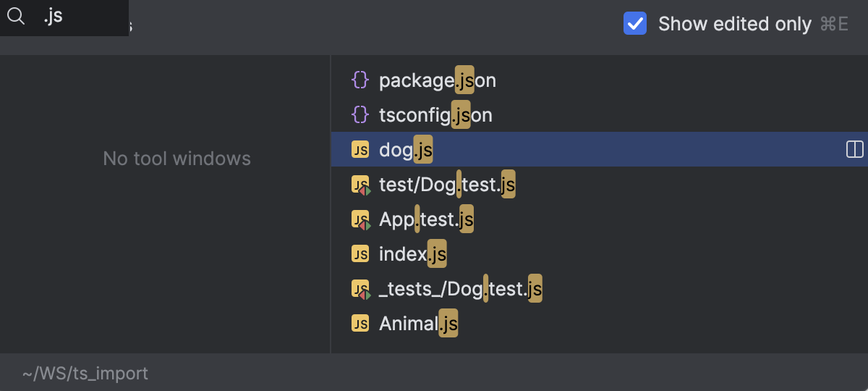Select tsconfig.json in the file list
This screenshot has width=868, height=391.
[x=435, y=115]
